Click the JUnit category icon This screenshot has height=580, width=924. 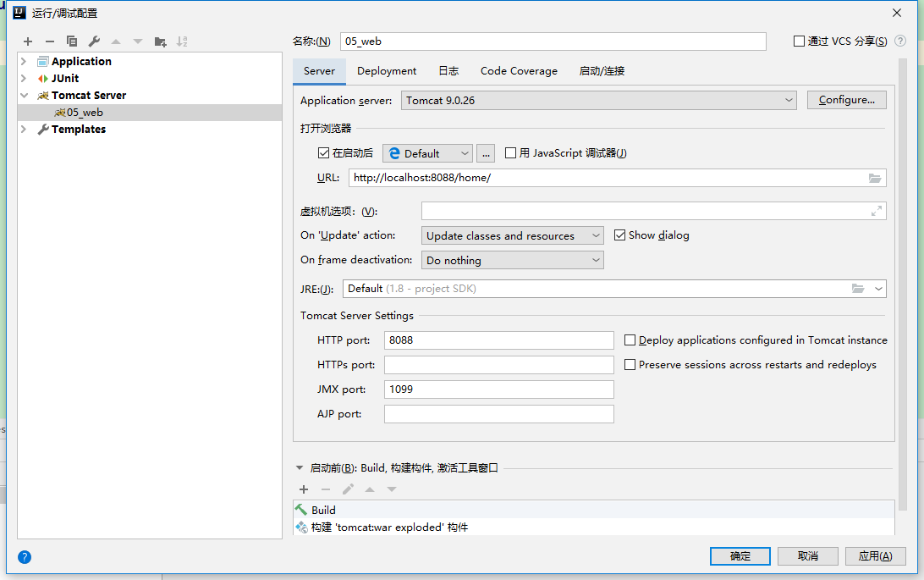click(43, 79)
